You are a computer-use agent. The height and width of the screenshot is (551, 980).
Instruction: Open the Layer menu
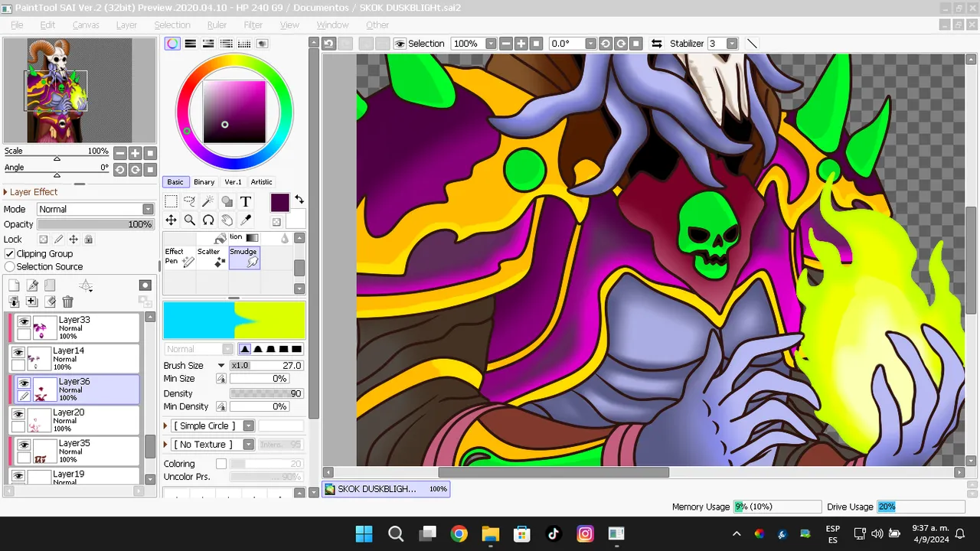click(126, 25)
